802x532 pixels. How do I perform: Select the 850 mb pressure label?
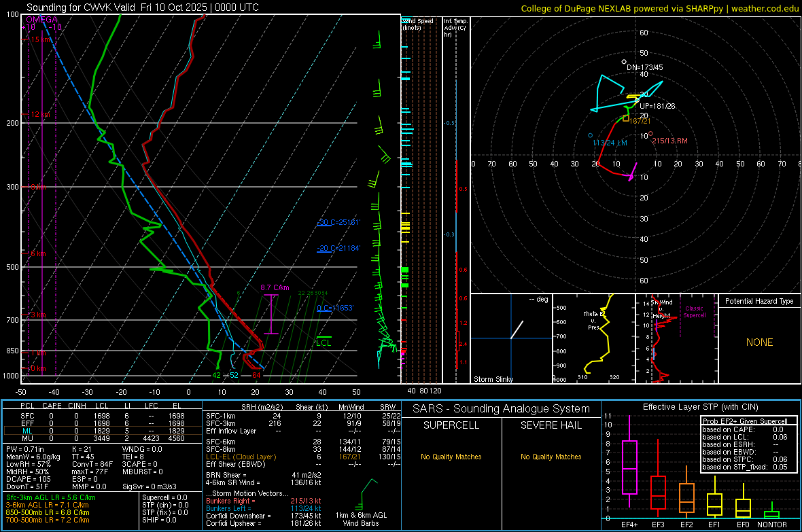coord(12,351)
